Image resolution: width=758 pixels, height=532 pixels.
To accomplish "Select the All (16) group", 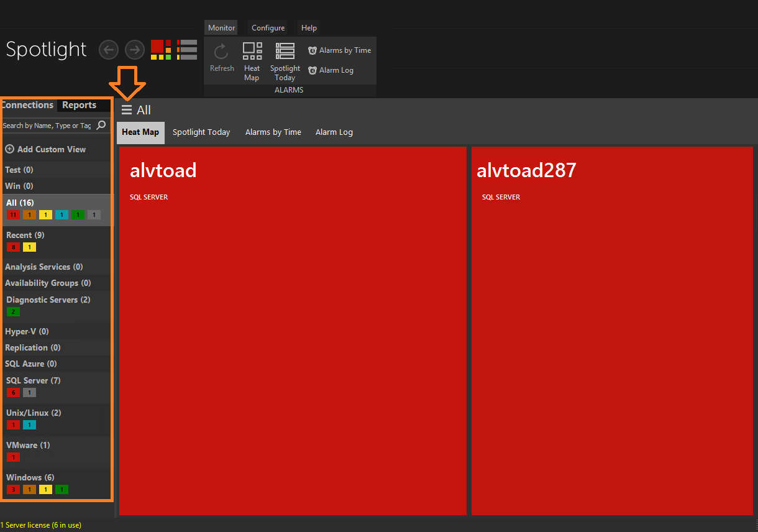I will (x=57, y=210).
